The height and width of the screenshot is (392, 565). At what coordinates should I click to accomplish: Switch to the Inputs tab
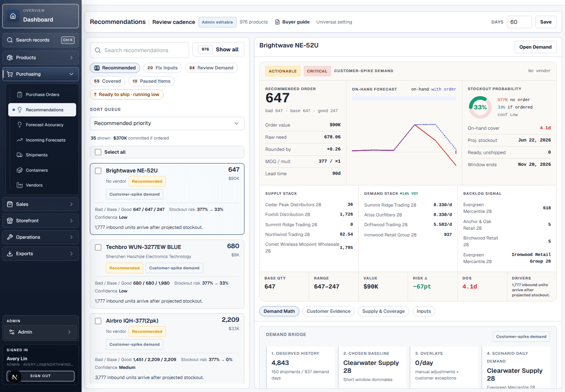coord(424,311)
